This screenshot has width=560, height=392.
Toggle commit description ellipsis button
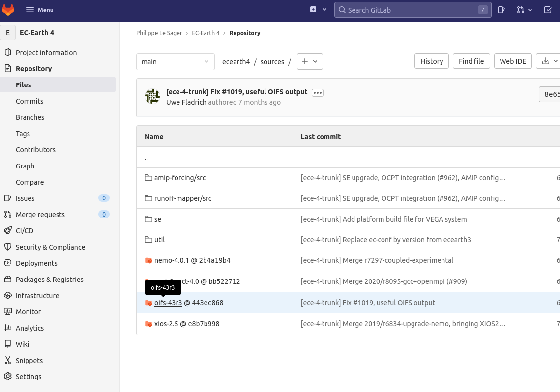coord(318,93)
